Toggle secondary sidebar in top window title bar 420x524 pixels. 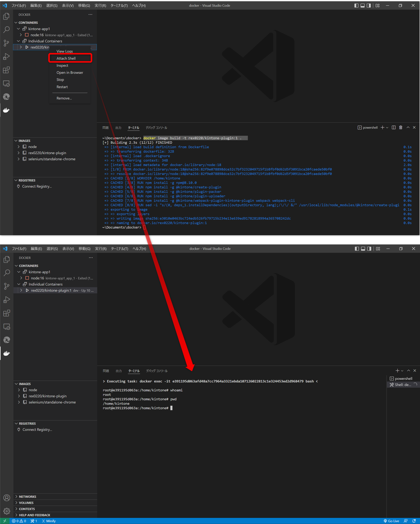coord(369,5)
